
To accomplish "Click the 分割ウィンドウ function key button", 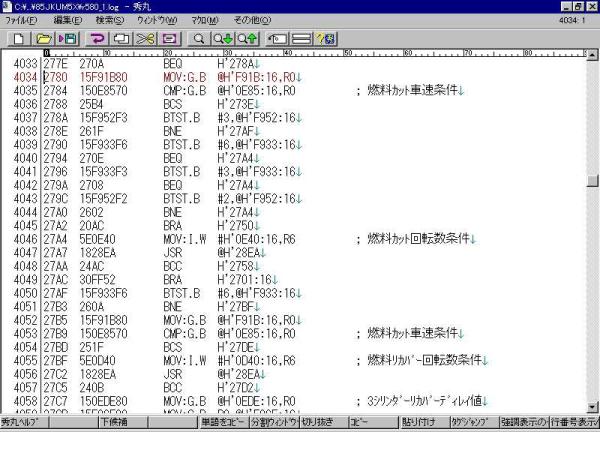I will 274,422.
